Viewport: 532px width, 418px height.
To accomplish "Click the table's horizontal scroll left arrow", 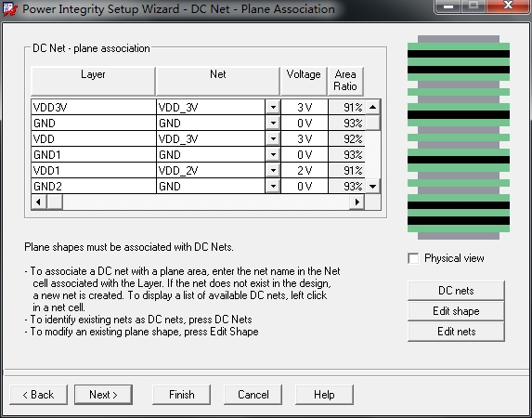I will [x=38, y=202].
